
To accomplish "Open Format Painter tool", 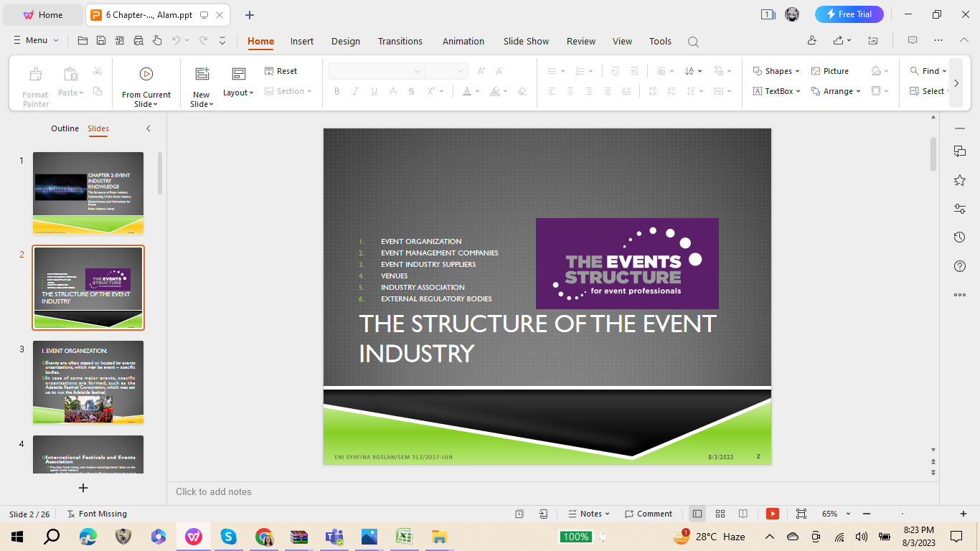I will [35, 85].
